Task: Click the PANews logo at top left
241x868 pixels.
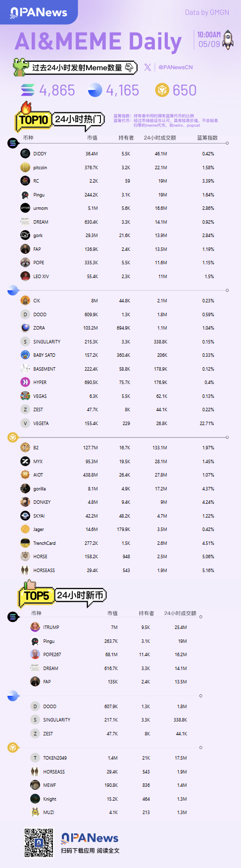Action: tap(39, 12)
